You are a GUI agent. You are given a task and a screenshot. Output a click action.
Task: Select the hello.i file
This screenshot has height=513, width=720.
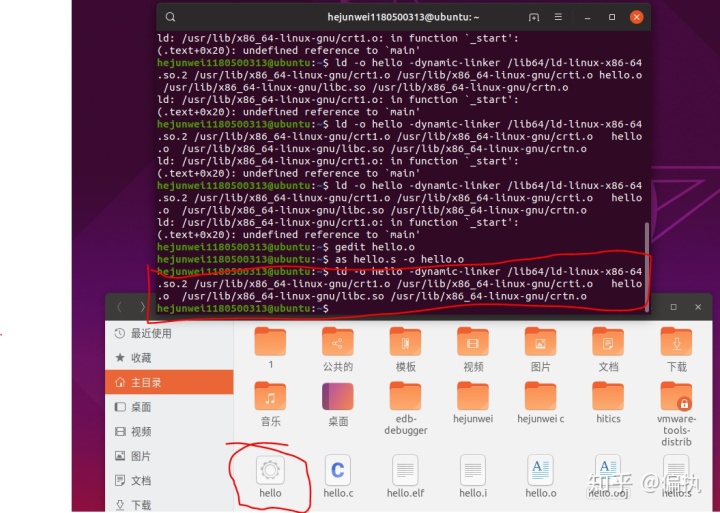(x=473, y=476)
